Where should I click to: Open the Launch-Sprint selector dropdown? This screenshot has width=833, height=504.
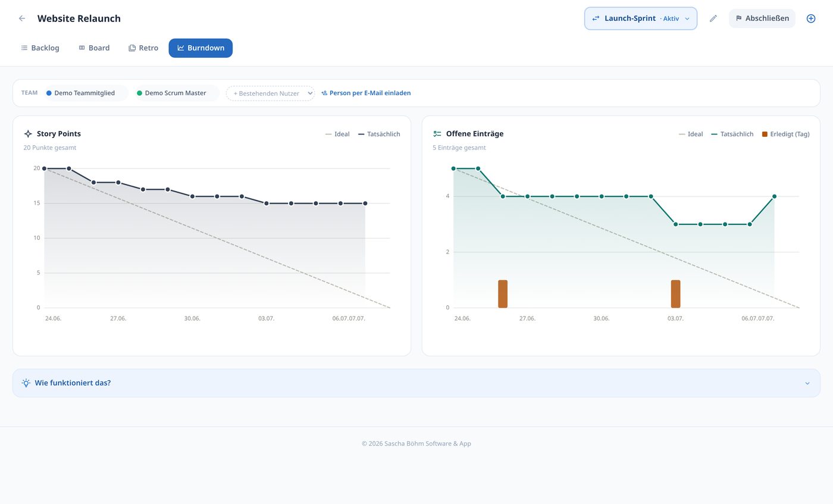tap(640, 18)
